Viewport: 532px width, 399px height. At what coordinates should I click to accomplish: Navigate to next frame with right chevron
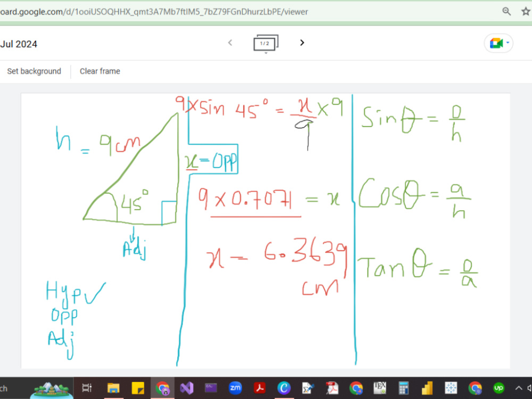click(x=302, y=43)
